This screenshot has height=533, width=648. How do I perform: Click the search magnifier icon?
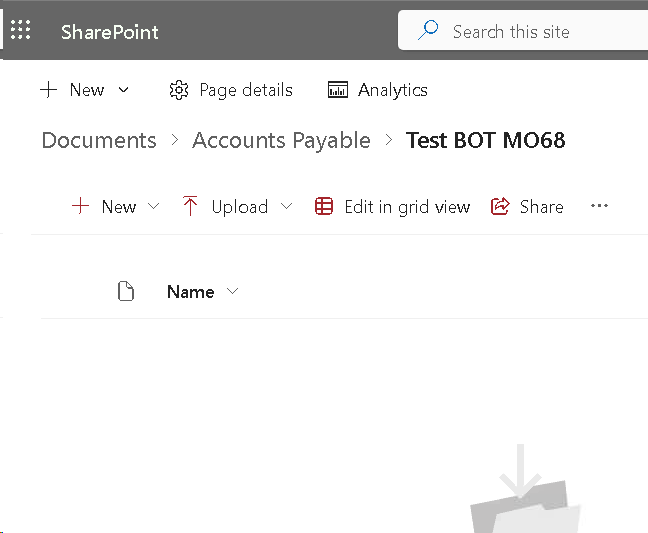point(428,31)
